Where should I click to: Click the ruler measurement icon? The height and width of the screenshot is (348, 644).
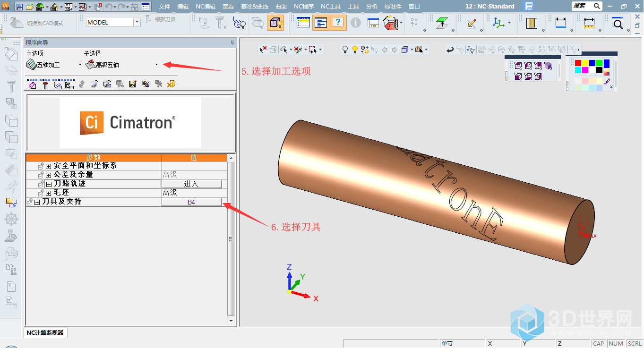pos(589,23)
